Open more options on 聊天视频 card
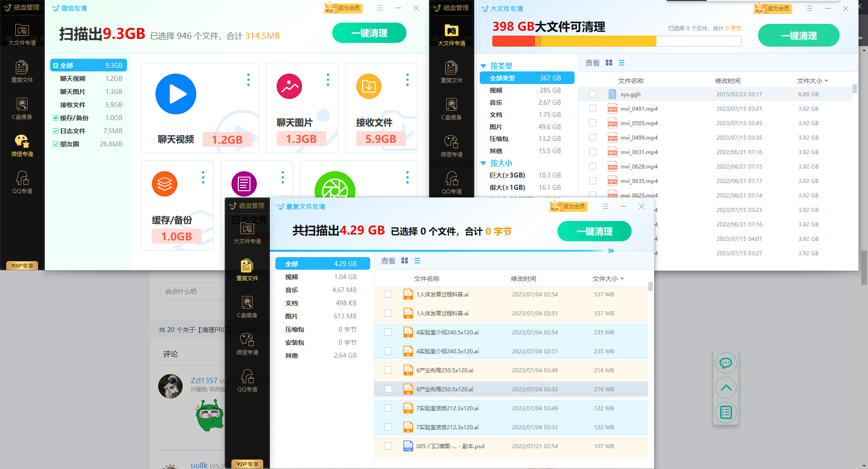 click(248, 80)
